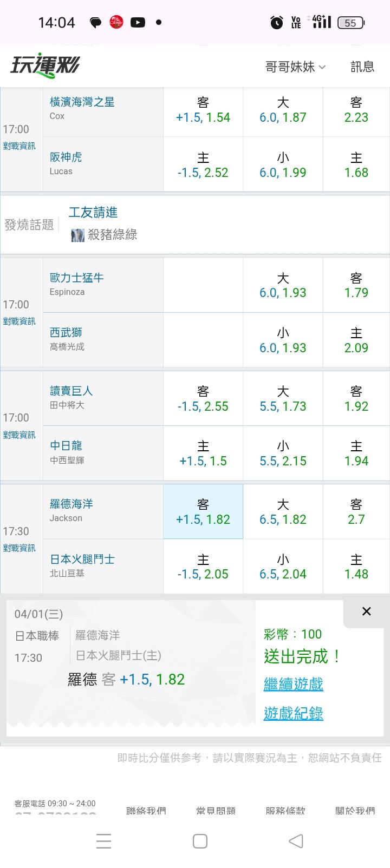
Task: Select 羅德海洋 客 +1.5, 1.82 odds cell
Action: pyautogui.click(x=203, y=512)
